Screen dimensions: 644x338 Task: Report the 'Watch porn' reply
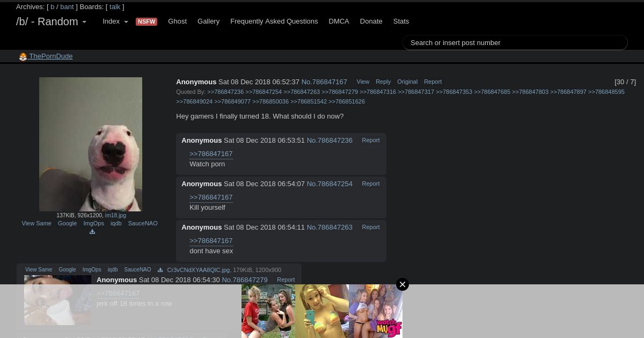[370, 140]
